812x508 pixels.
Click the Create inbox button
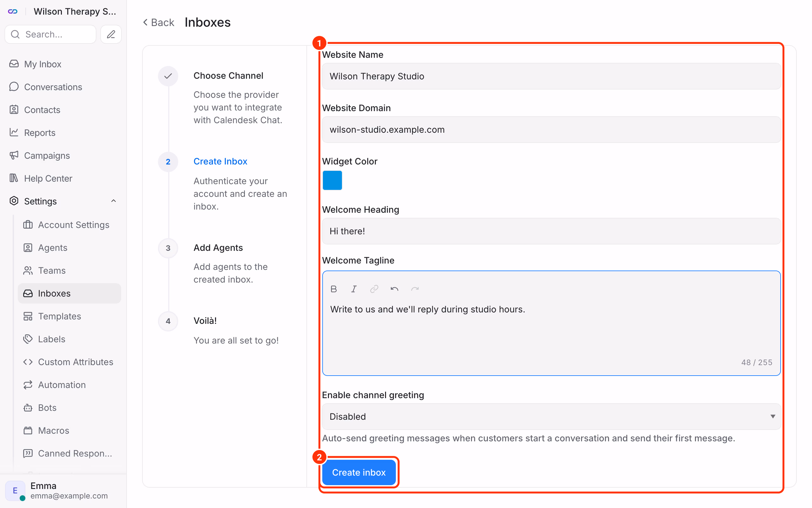pyautogui.click(x=359, y=472)
